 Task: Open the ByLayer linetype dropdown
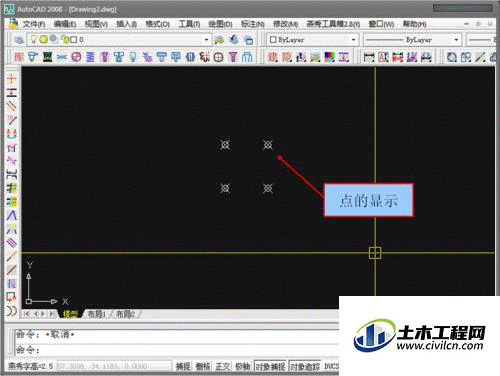point(456,40)
